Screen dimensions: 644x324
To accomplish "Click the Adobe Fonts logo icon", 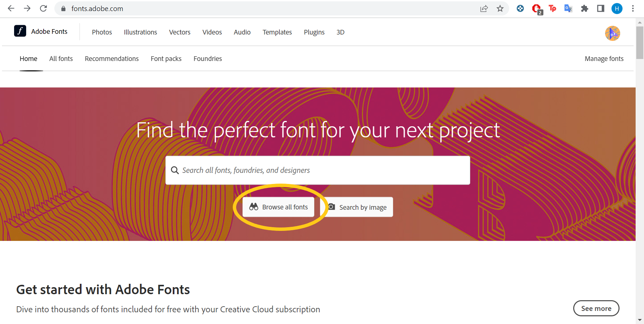I will click(20, 31).
